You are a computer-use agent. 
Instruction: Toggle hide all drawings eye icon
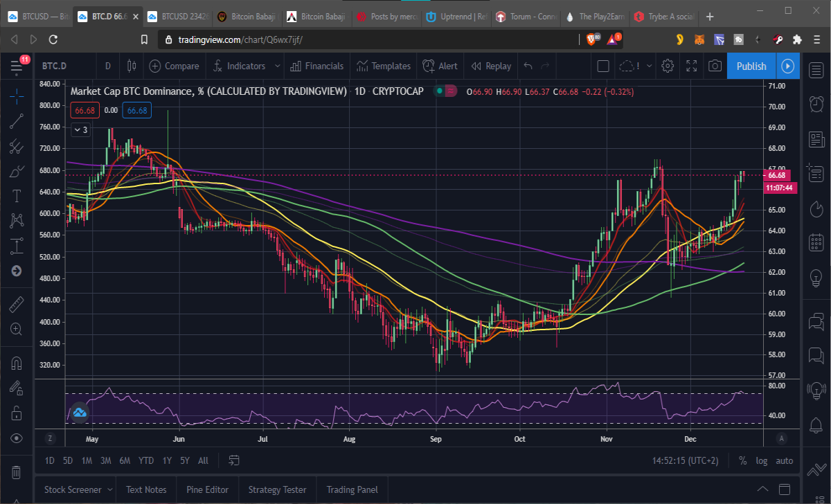[x=17, y=438]
